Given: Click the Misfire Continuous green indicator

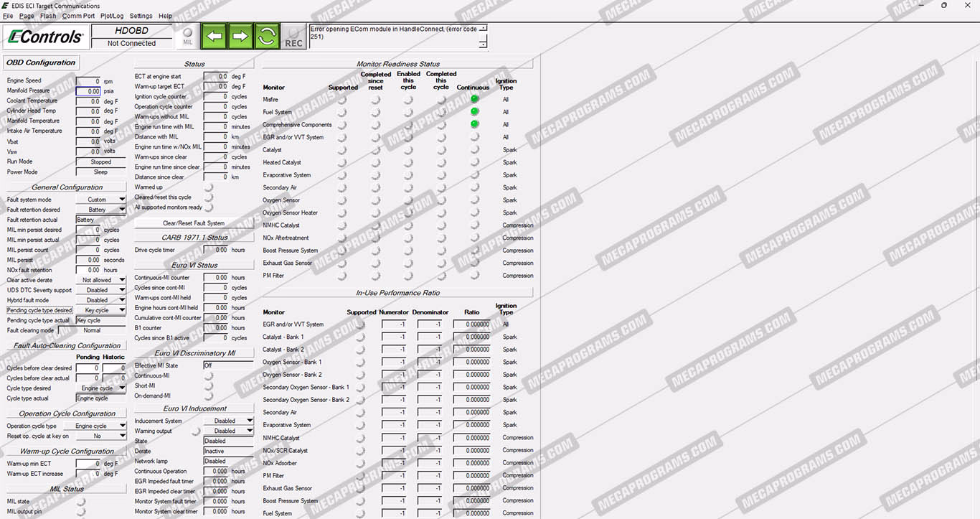Looking at the screenshot, I should [474, 99].
